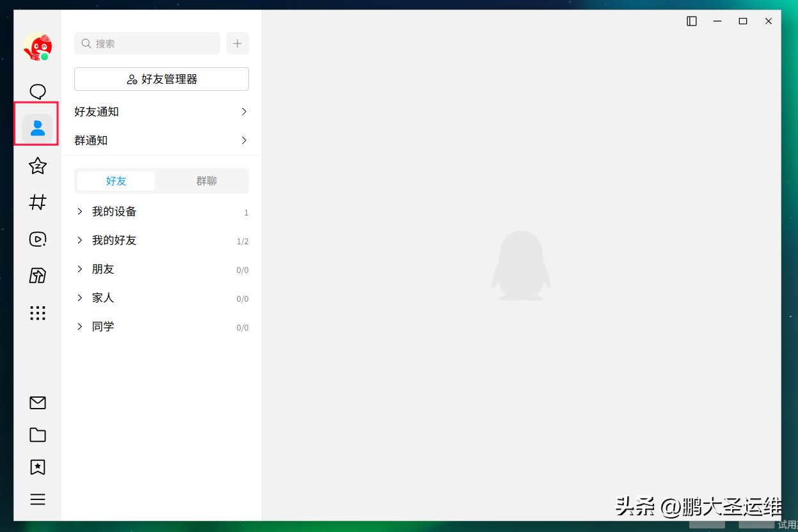Click the 朋友 group label
This screenshot has width=798, height=532.
click(x=103, y=269)
